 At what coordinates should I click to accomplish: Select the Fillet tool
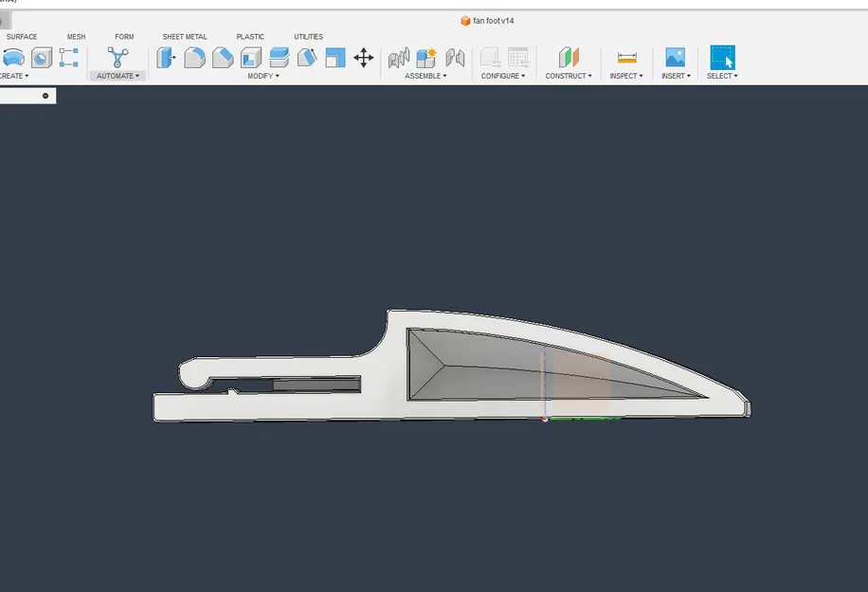(194, 58)
